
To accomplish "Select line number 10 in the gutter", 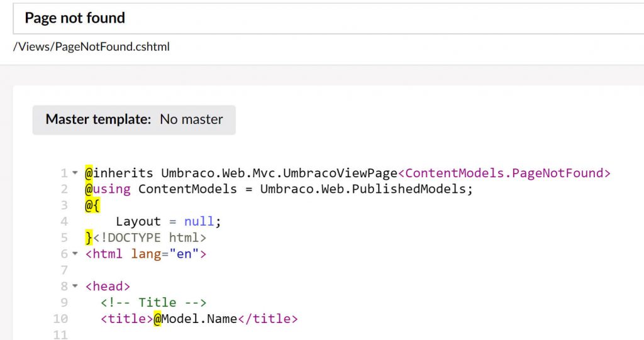I will [60, 319].
